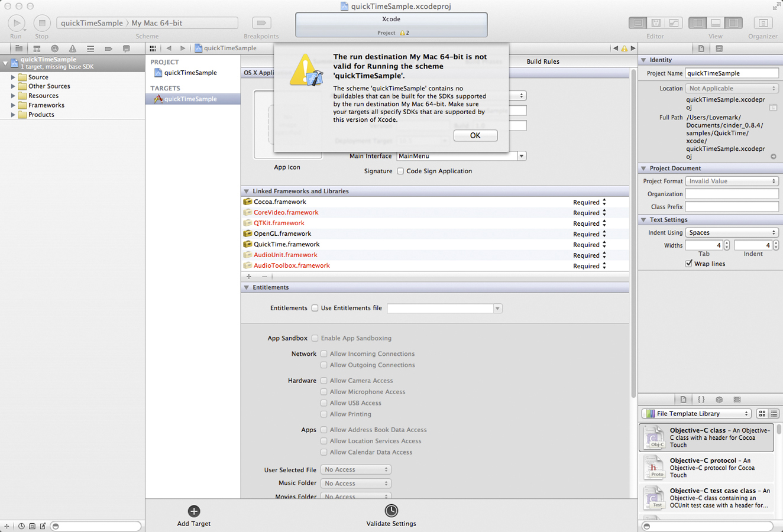This screenshot has width=783, height=532.
Task: Open related files grid icon in jump bar
Action: point(153,48)
